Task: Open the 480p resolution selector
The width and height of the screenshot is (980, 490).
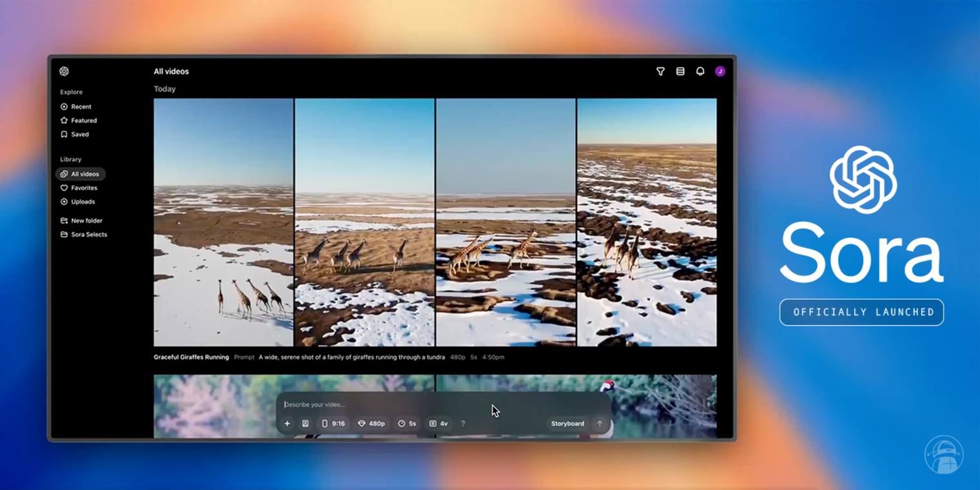Action: pyautogui.click(x=371, y=424)
